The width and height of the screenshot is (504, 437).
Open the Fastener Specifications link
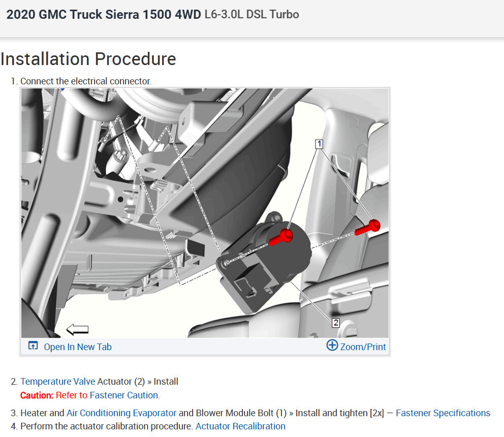coord(443,413)
